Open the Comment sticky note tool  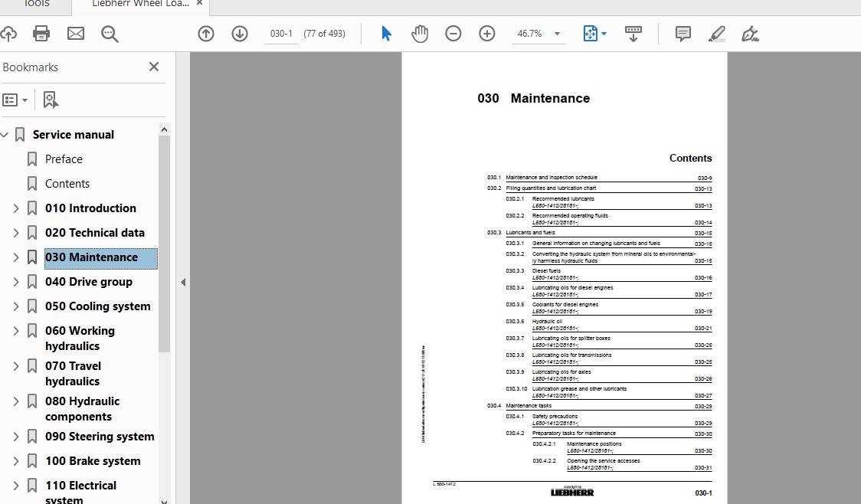coord(681,33)
